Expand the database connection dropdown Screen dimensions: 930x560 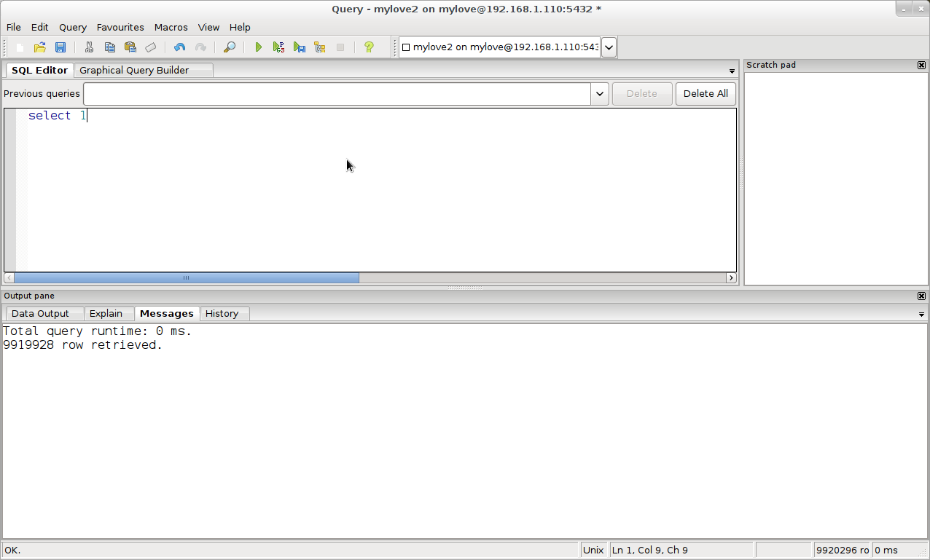609,48
